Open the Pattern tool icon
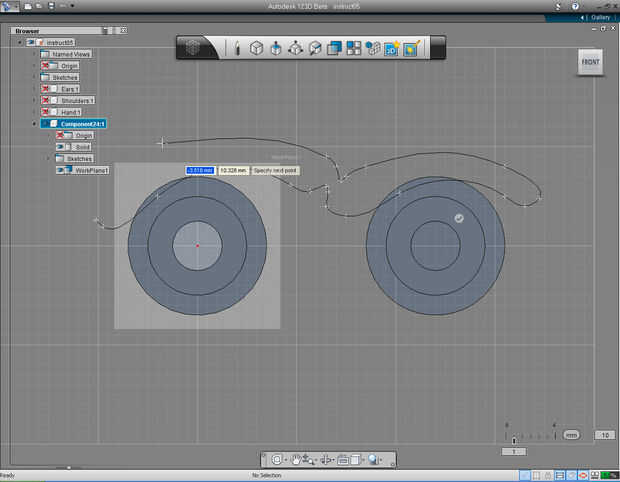The image size is (620, 482). [354, 48]
